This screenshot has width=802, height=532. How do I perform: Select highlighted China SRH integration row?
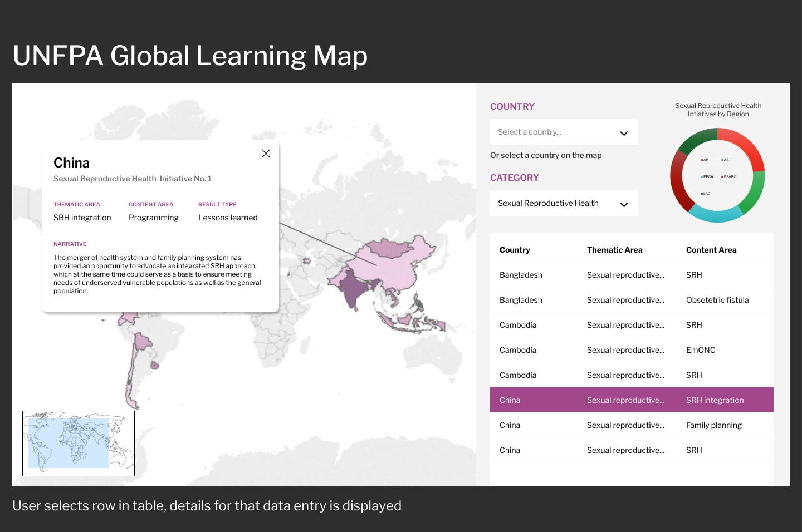(x=632, y=400)
